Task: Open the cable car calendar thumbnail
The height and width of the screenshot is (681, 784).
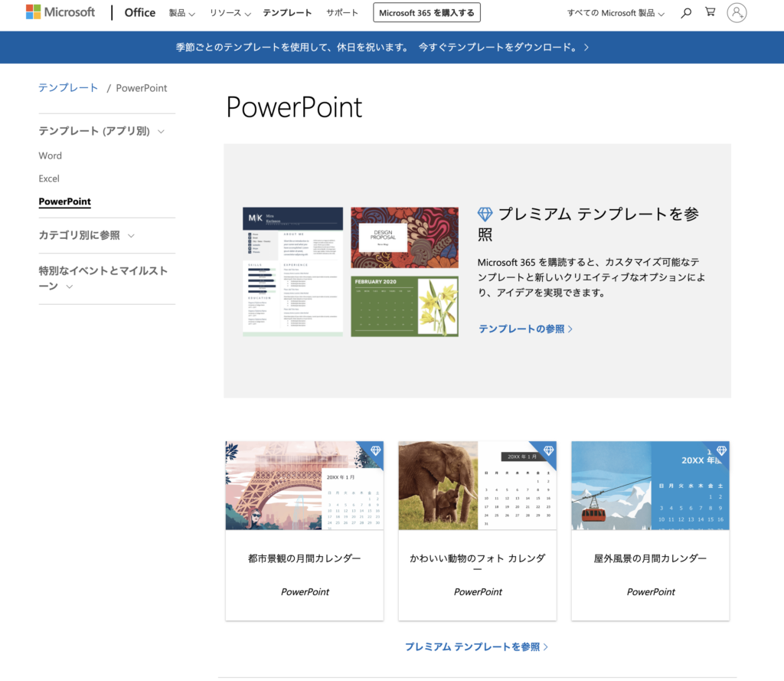Action: 651,486
